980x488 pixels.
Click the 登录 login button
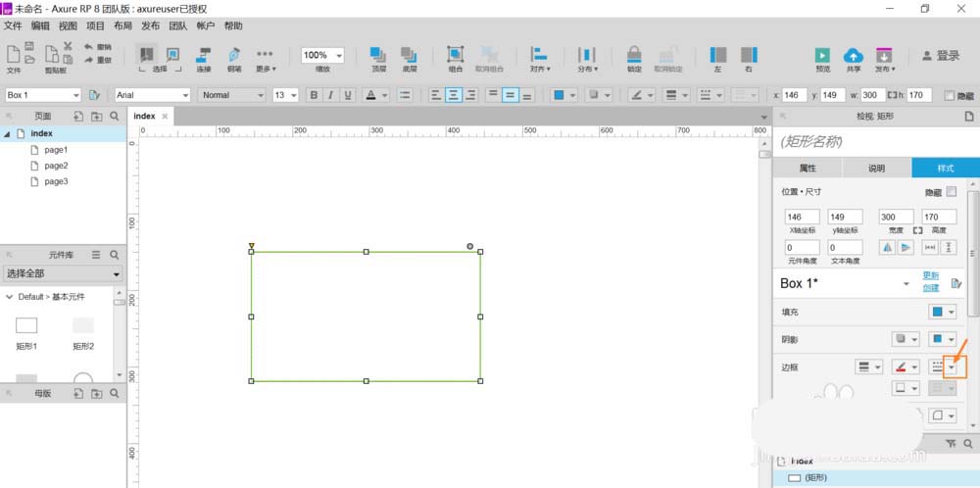coord(941,56)
